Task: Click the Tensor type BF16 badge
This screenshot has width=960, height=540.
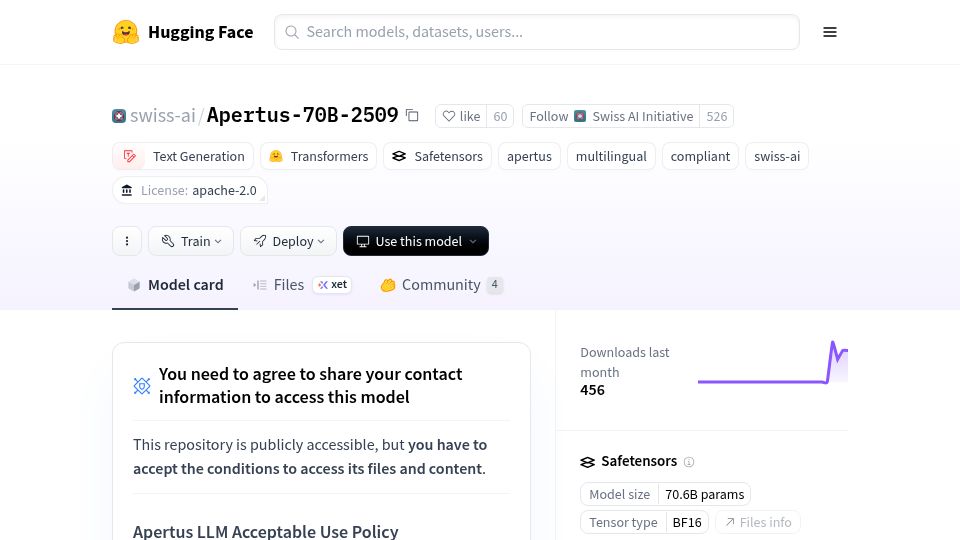Action: [644, 522]
